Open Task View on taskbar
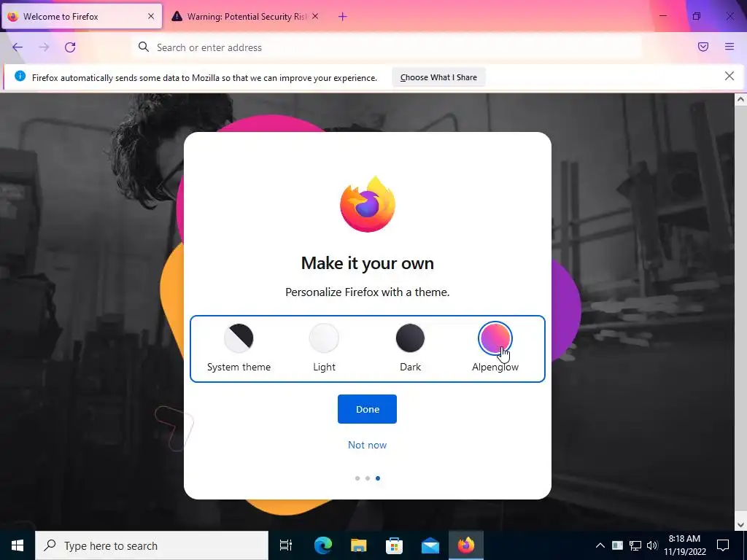This screenshot has width=747, height=560. 286,545
